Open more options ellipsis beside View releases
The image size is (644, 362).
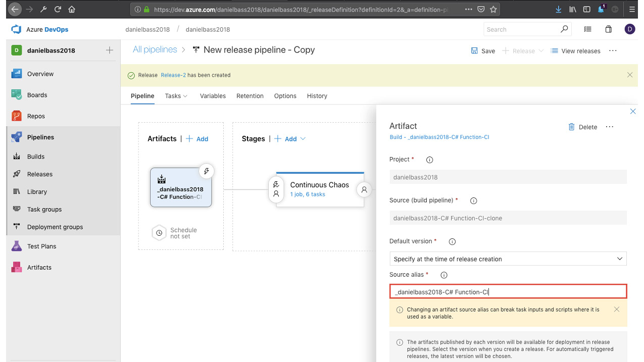tap(613, 51)
